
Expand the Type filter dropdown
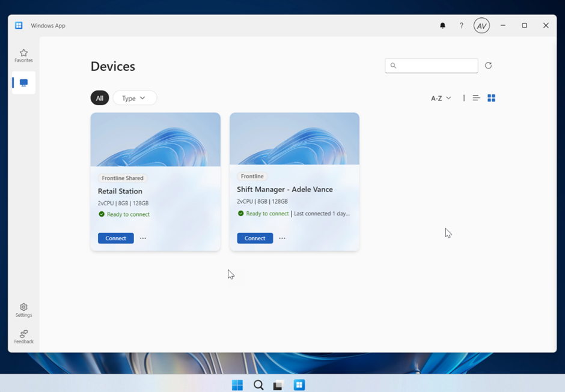point(135,98)
